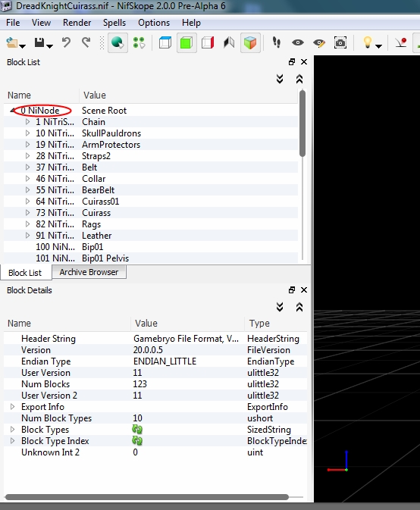The height and width of the screenshot is (510, 420).
Task: Click the Redo arrow in toolbar
Action: 86,42
